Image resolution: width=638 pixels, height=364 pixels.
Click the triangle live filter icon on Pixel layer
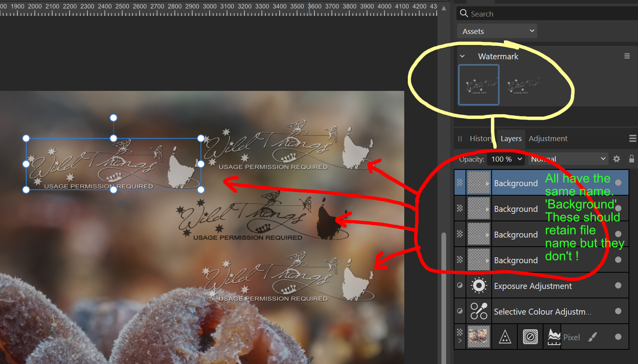(505, 337)
